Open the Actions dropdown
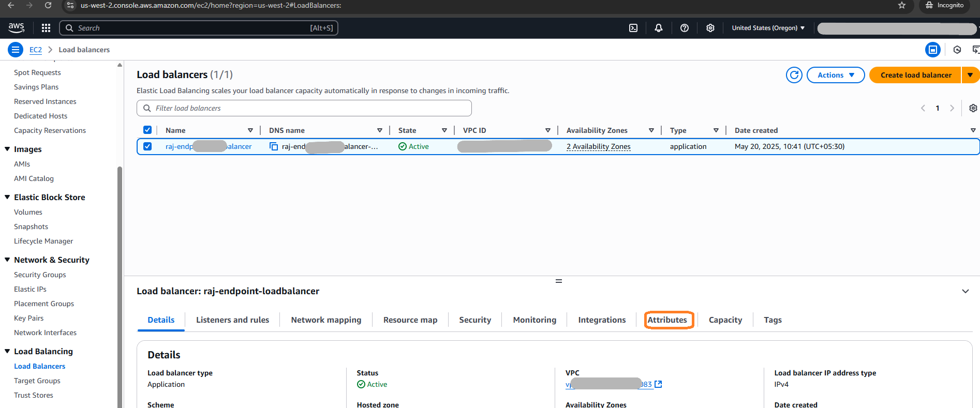This screenshot has height=408, width=980. coord(835,75)
